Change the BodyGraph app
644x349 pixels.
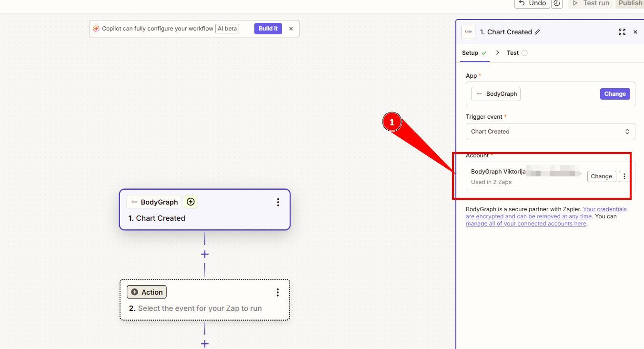pos(614,94)
